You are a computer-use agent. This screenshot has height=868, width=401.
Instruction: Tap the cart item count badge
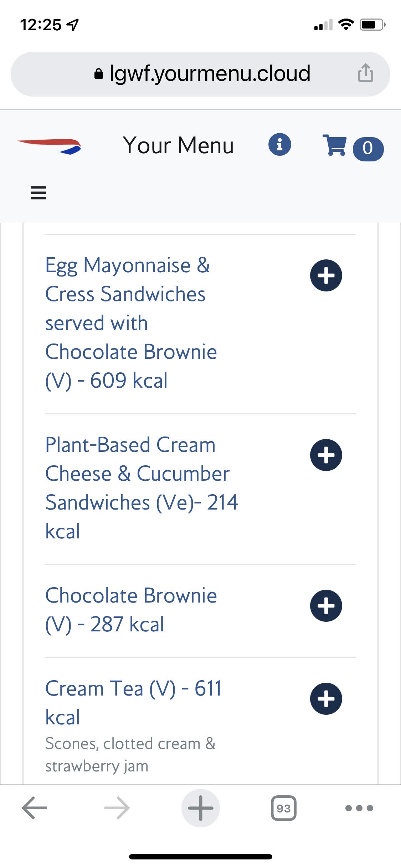pos(368,149)
